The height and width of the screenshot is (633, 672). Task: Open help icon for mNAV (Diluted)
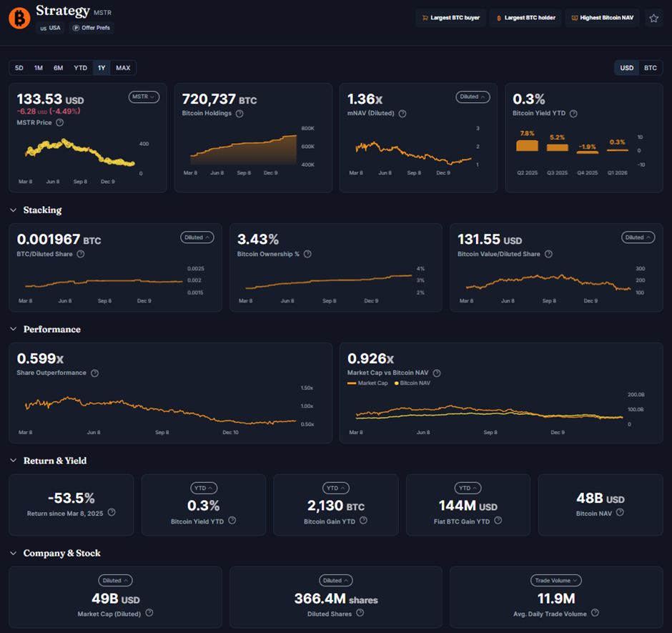pos(402,114)
